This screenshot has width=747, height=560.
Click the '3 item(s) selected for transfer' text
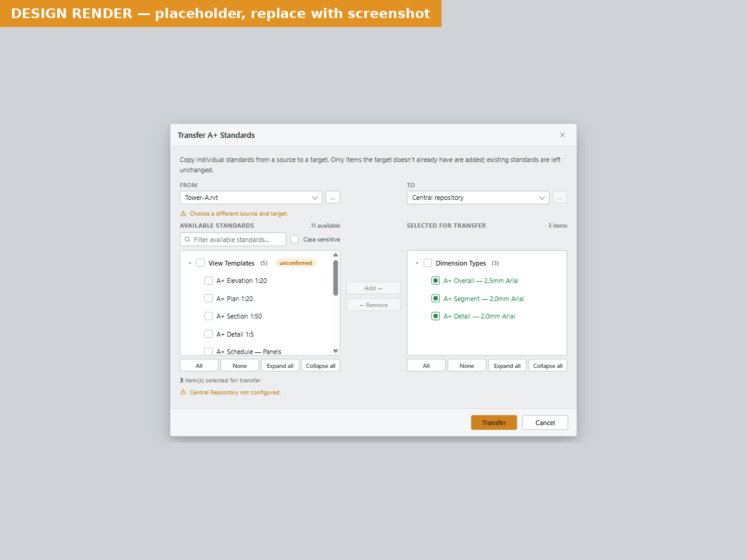tap(220, 381)
